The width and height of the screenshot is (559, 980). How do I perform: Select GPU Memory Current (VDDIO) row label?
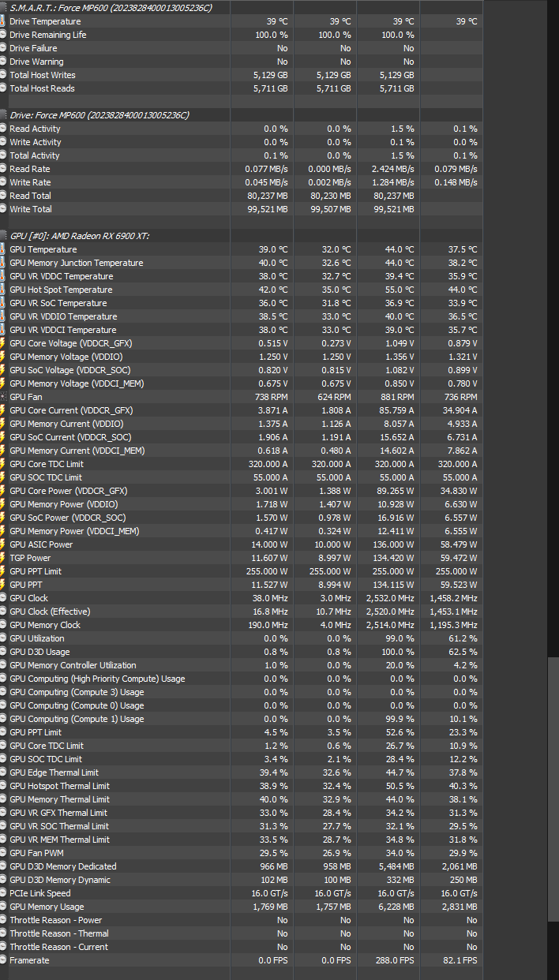(66, 424)
